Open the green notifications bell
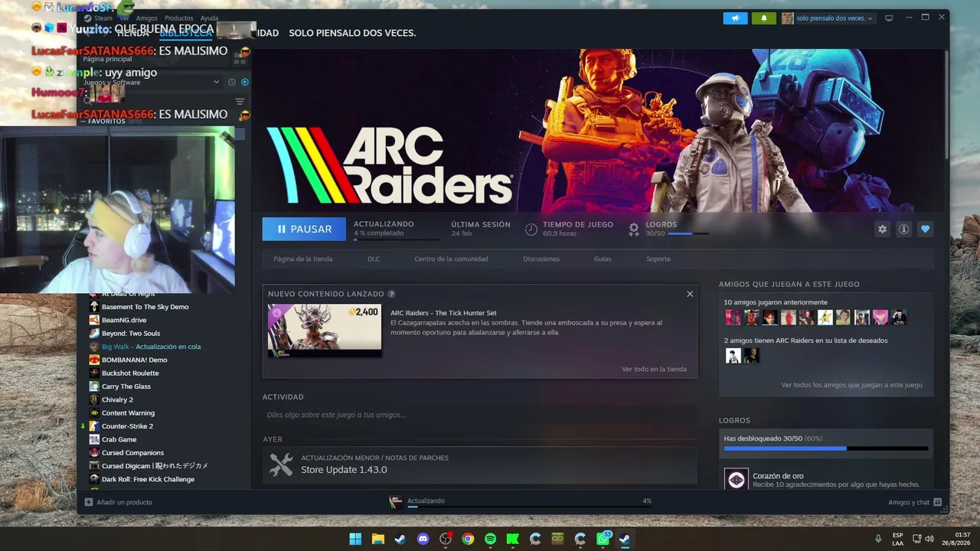The height and width of the screenshot is (551, 980). click(764, 18)
